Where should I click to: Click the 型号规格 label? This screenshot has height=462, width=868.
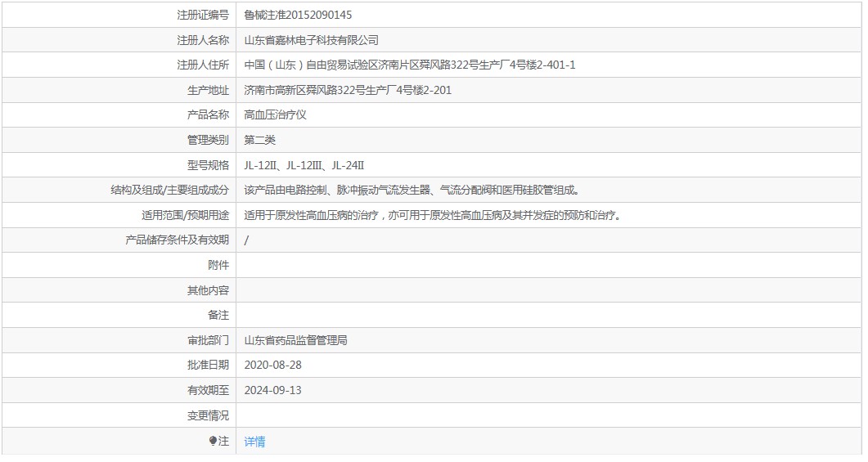coord(208,165)
